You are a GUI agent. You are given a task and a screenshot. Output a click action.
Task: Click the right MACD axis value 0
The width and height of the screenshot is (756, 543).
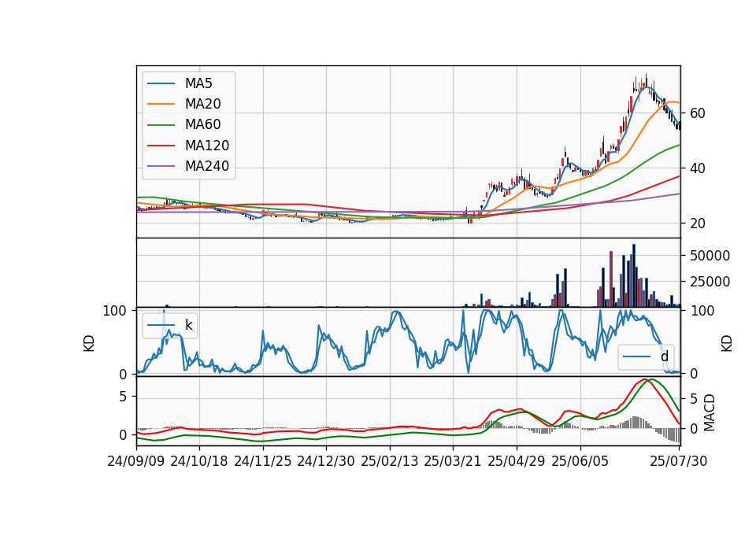tap(695, 428)
